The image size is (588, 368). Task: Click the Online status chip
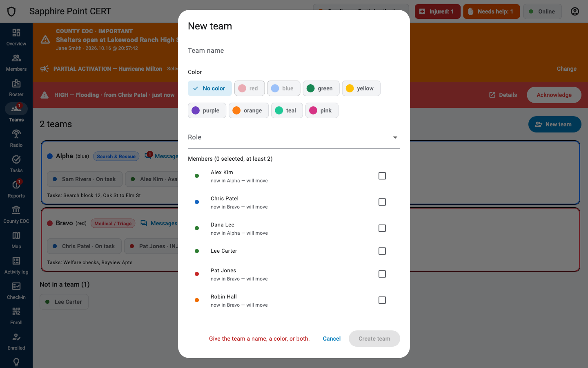pyautogui.click(x=542, y=11)
